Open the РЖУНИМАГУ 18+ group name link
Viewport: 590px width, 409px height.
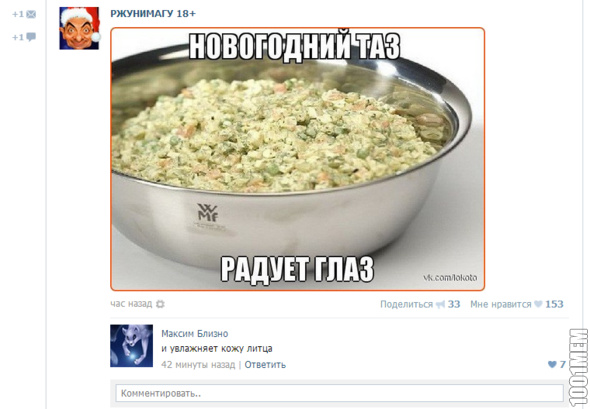pos(153,14)
